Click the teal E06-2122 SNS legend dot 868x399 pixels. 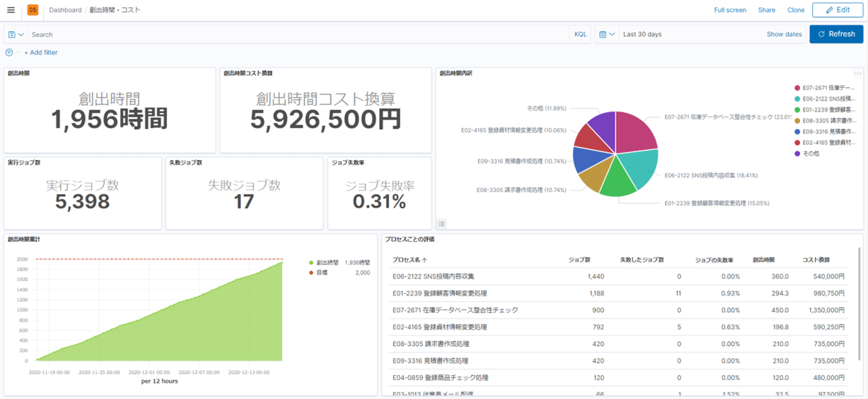[796, 98]
